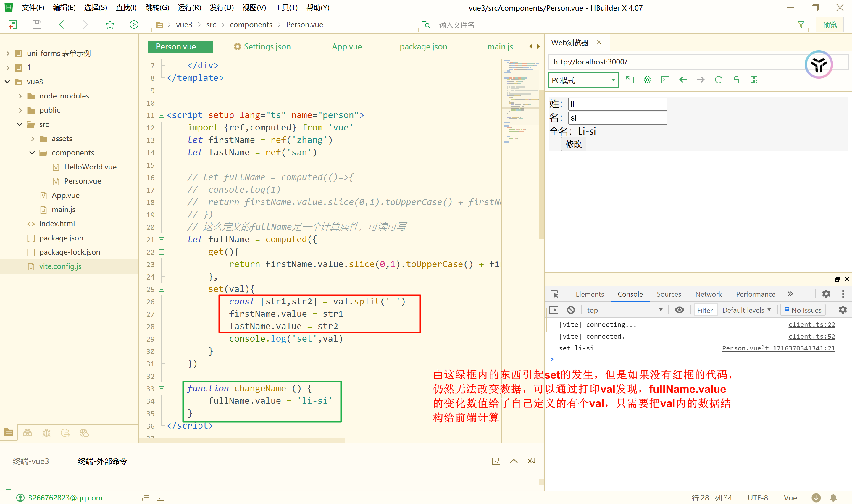This screenshot has width=852, height=504.
Task: Toggle the browser lock icon
Action: [x=736, y=80]
